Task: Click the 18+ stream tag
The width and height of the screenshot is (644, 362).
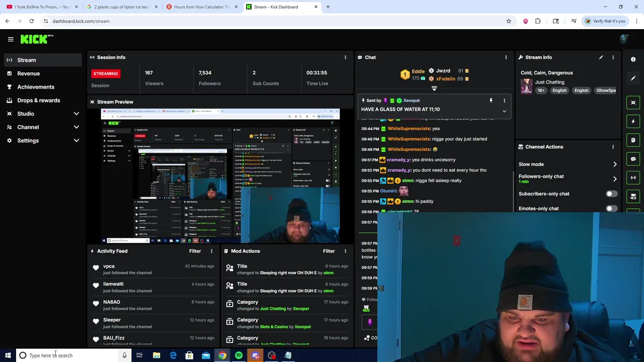Action: (541, 90)
